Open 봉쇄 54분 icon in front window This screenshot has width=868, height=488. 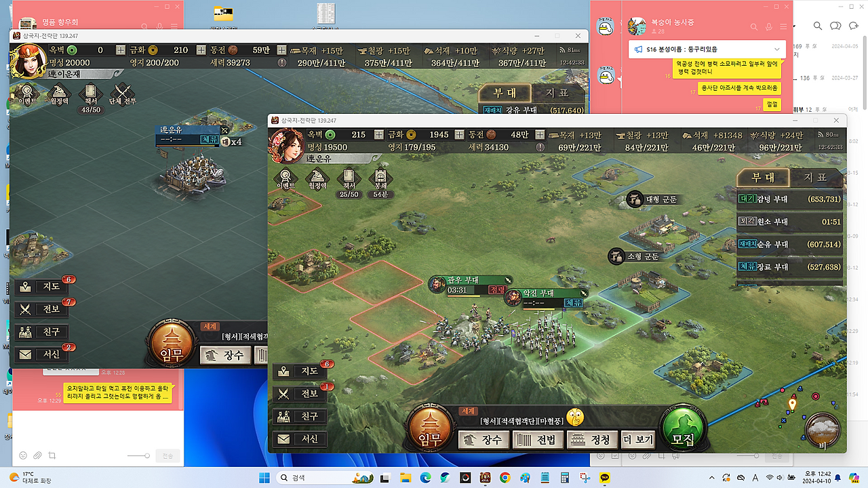380,182
